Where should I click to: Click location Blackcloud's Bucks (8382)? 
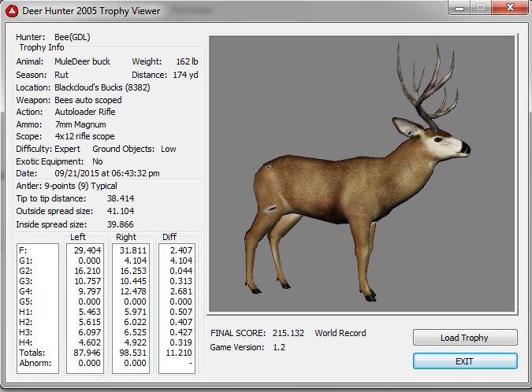tap(102, 87)
